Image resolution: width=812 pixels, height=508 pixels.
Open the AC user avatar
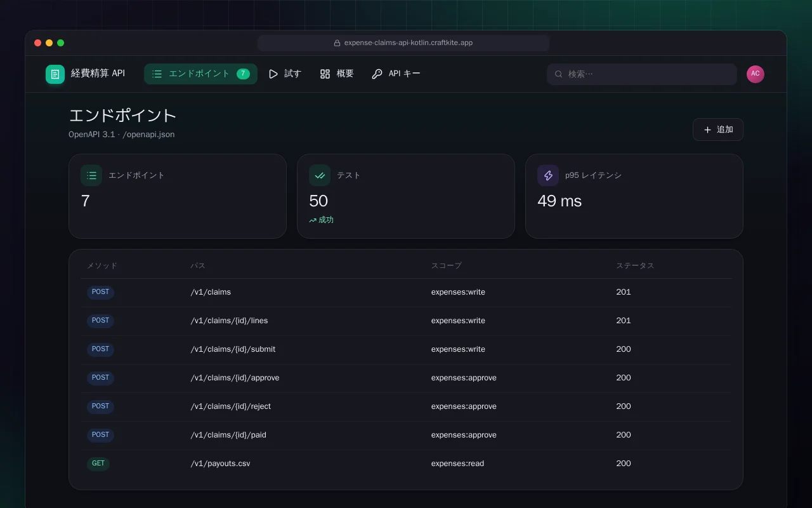pyautogui.click(x=756, y=74)
